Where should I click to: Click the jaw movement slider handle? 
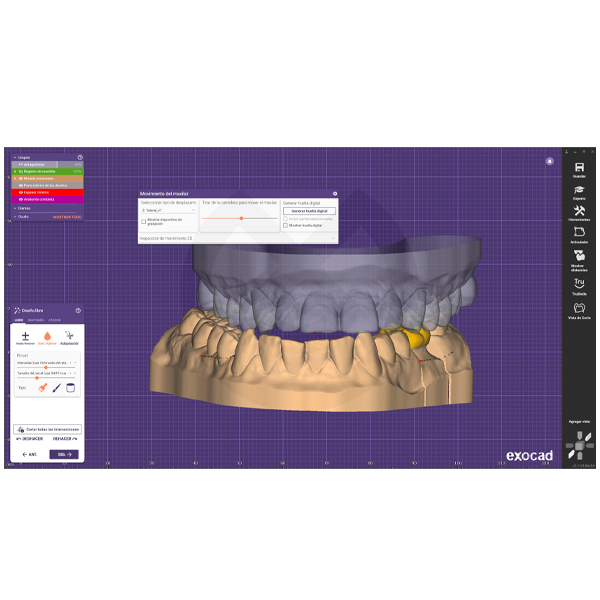point(241,218)
